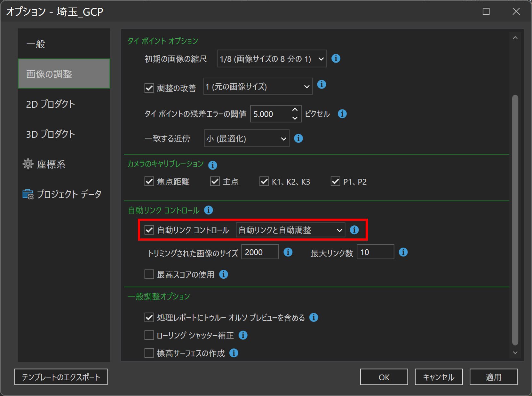Enable the 最高スコアの使用 checkbox

click(149, 274)
